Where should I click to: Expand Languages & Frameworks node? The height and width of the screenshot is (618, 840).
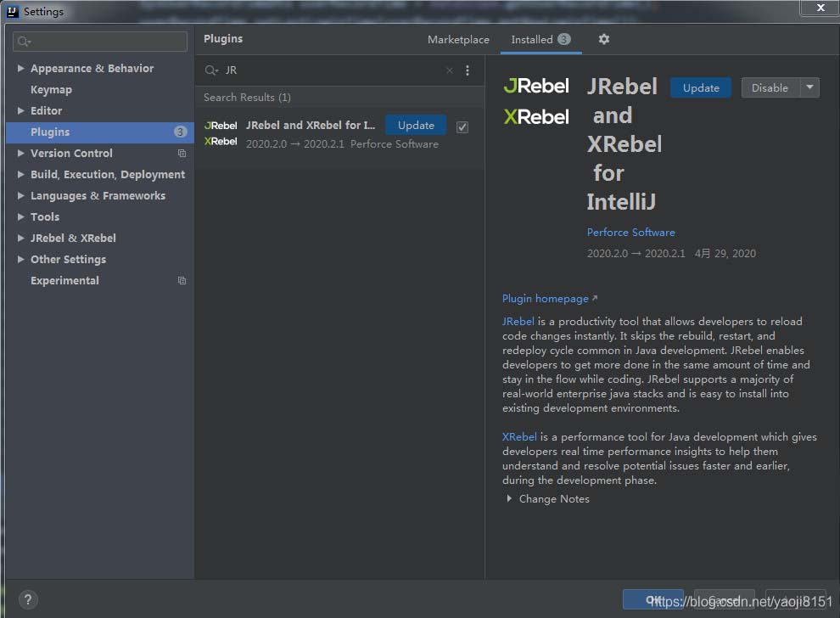point(21,195)
